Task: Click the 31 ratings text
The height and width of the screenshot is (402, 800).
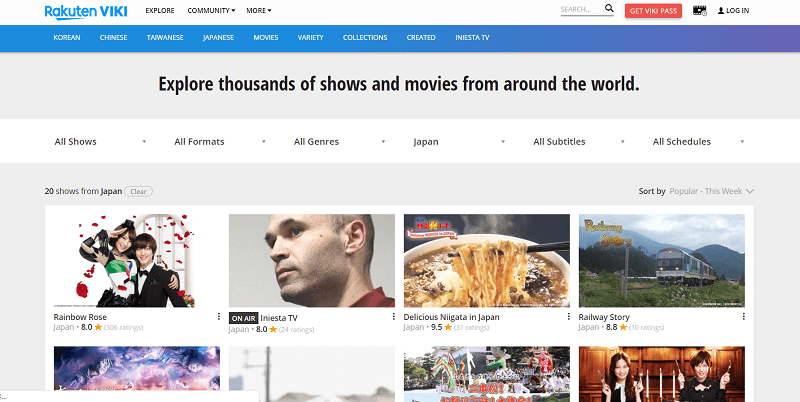Action: pyautogui.click(x=471, y=328)
